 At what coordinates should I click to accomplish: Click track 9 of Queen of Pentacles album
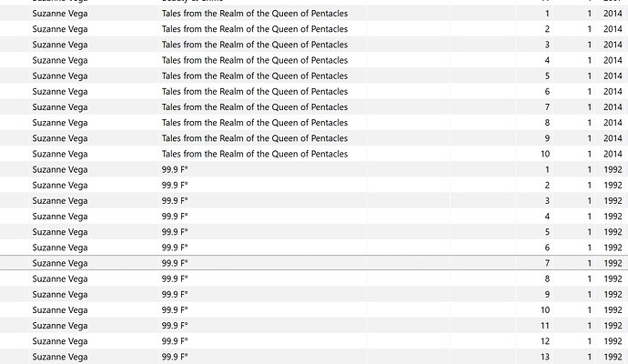tap(314, 138)
